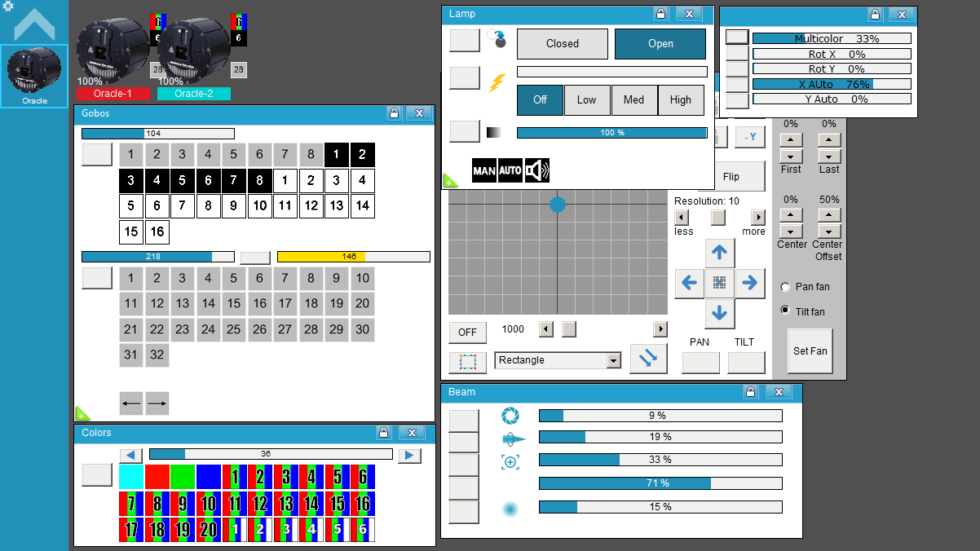Viewport: 980px width, 551px height.
Task: Select the Tilt fan radio button
Action: [x=785, y=311]
